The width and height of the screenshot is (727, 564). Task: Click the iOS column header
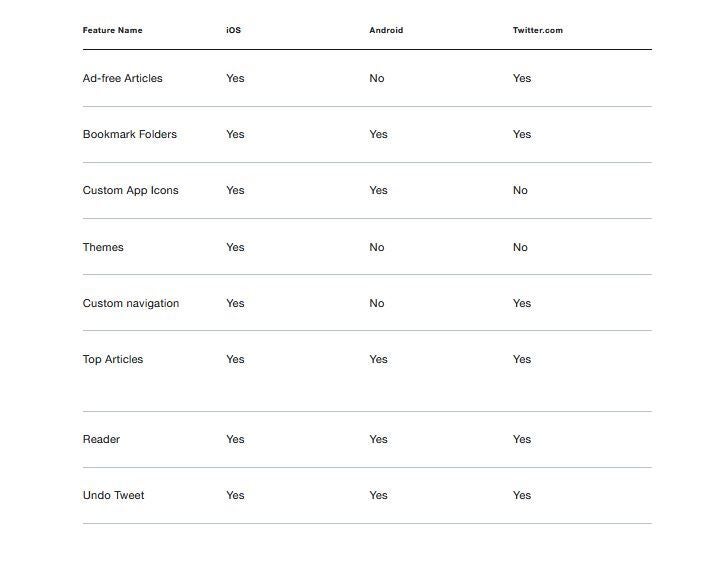233,30
